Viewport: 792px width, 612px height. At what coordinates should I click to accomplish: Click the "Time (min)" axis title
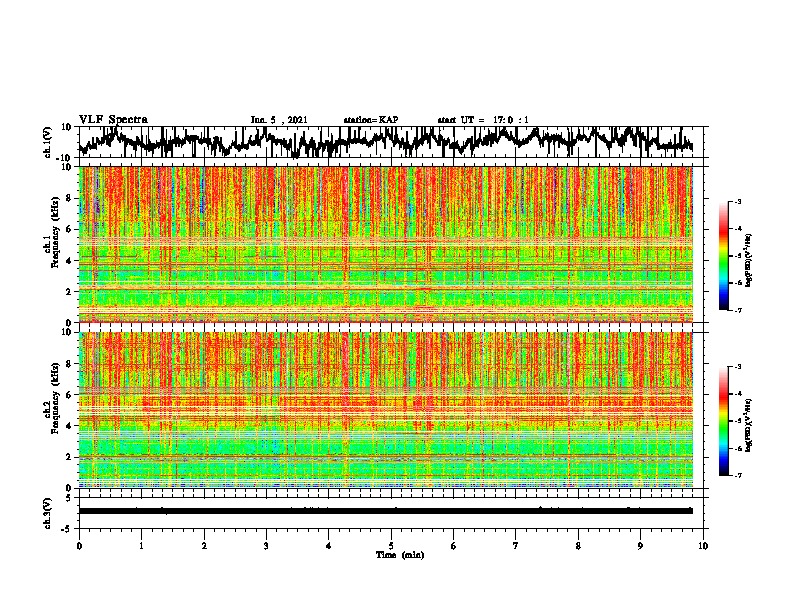(x=400, y=555)
